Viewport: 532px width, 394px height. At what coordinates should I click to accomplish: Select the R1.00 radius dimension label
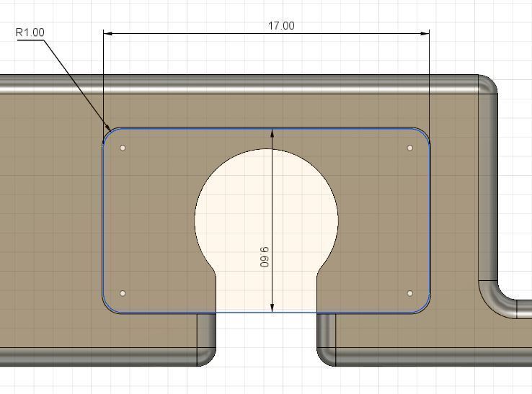[30, 32]
